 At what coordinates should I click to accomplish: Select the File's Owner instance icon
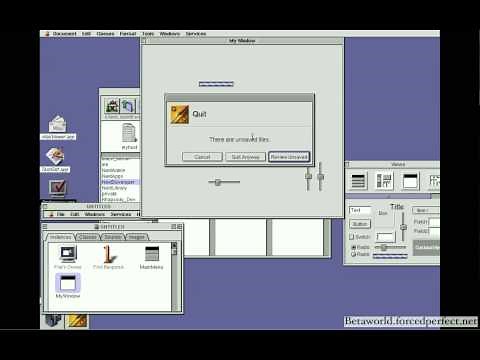tap(68, 254)
